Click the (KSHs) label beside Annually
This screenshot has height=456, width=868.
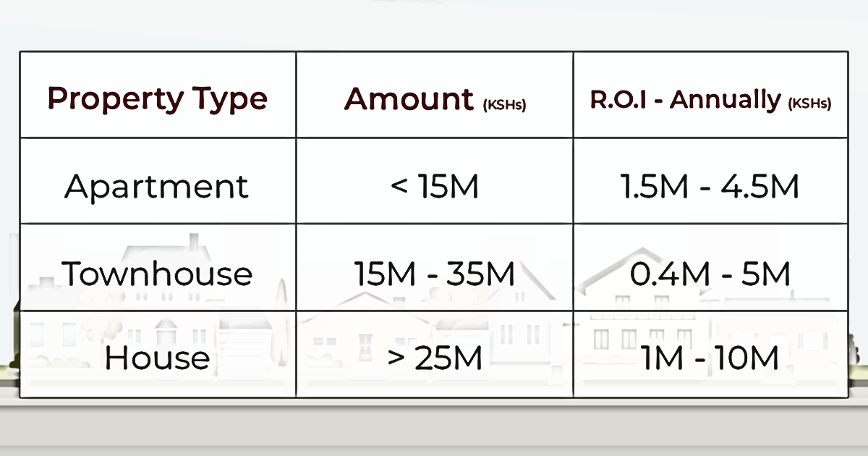coord(809,104)
